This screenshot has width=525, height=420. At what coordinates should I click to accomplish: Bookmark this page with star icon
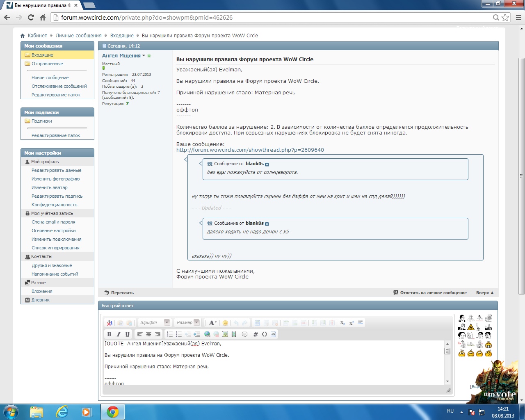pos(505,17)
